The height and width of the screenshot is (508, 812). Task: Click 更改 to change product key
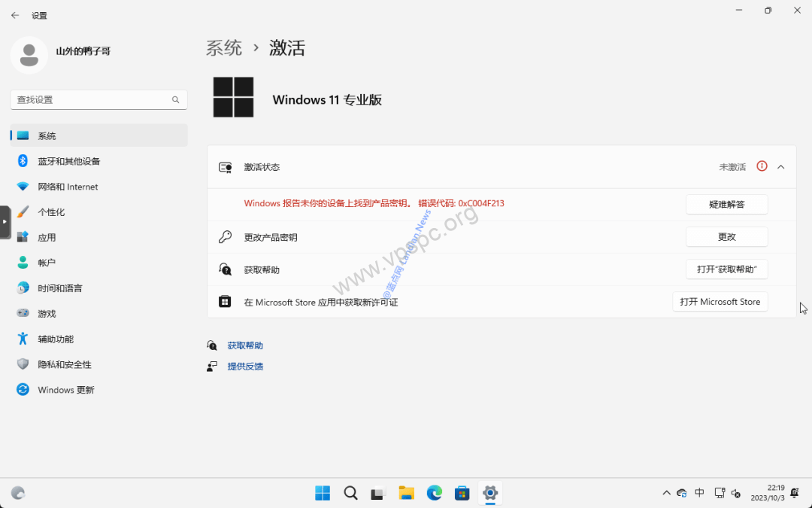[726, 237]
